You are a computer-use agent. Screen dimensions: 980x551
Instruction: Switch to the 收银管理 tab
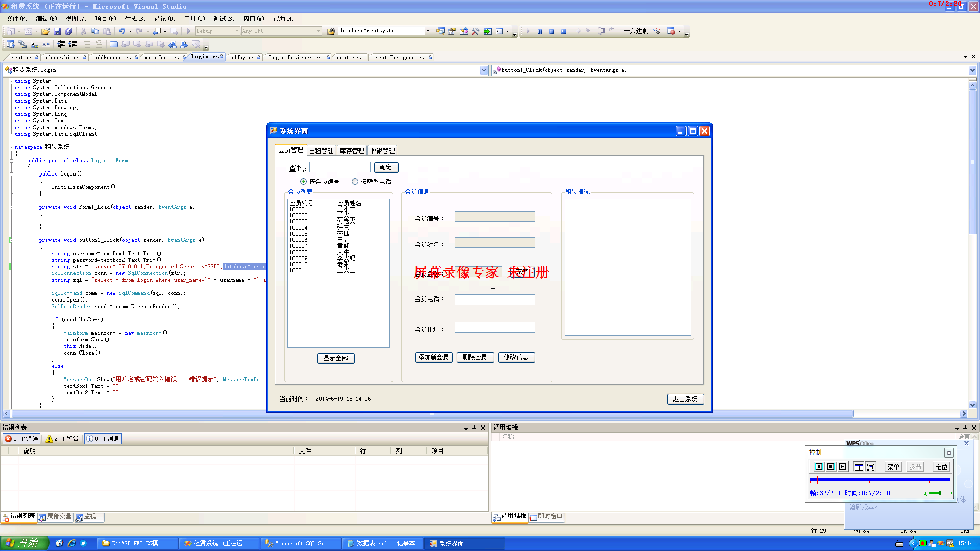(x=382, y=151)
